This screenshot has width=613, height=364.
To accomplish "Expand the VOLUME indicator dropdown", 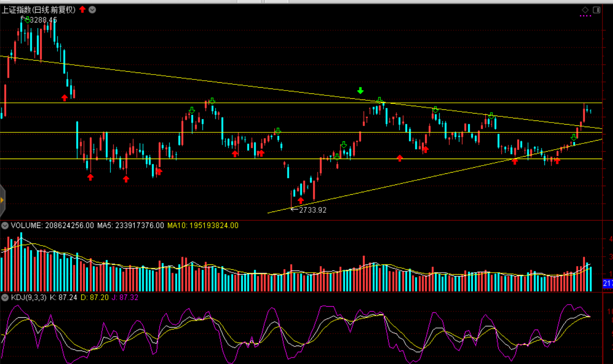I will click(5, 225).
